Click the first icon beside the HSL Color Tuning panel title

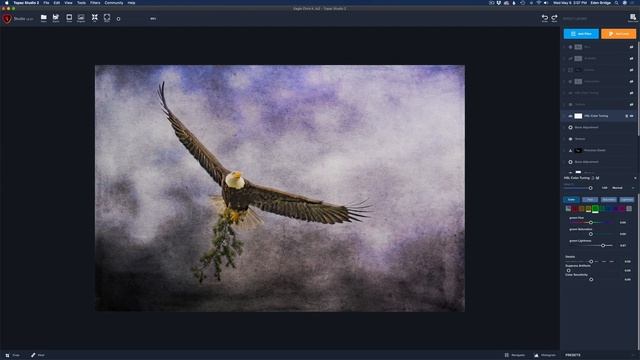coord(593,178)
